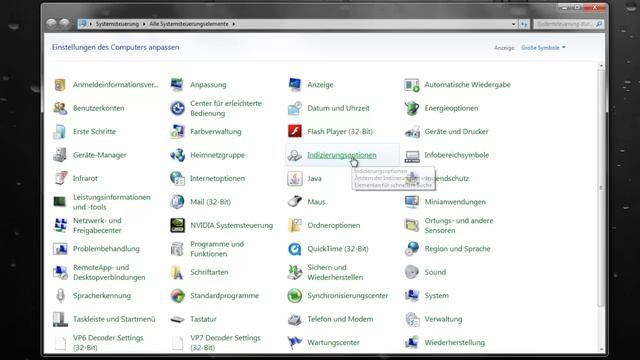
Task: Open the Tastatur keyboard icon
Action: pyautogui.click(x=177, y=319)
